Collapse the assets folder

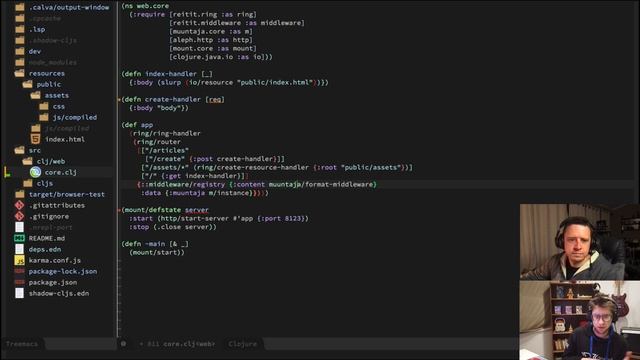(57, 96)
